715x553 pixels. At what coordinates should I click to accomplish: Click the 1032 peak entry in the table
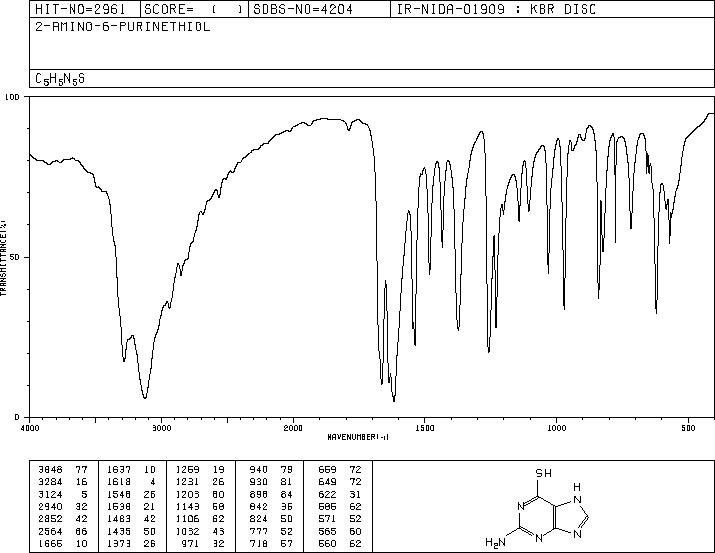click(200, 532)
